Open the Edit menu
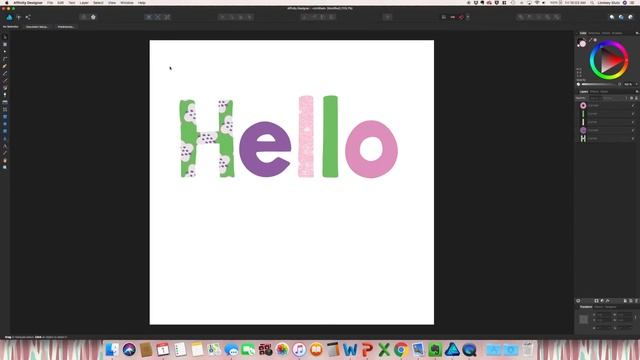The width and height of the screenshot is (640, 360). point(60,3)
